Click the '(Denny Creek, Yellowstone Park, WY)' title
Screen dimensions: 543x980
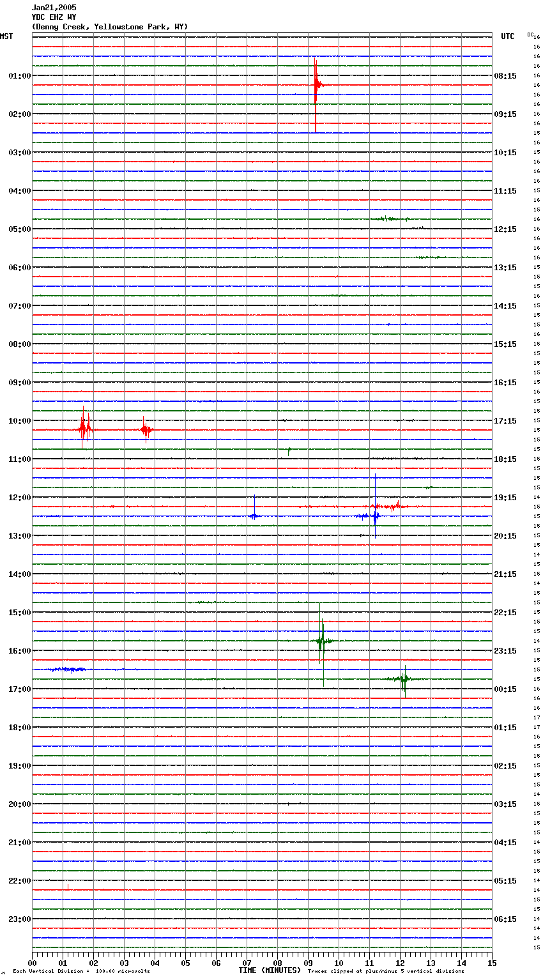[x=109, y=27]
